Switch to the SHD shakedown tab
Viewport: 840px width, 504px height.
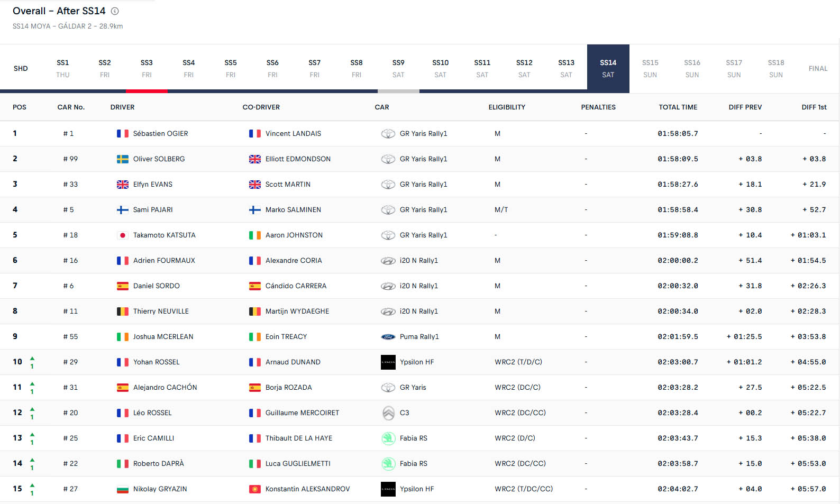pos(21,68)
